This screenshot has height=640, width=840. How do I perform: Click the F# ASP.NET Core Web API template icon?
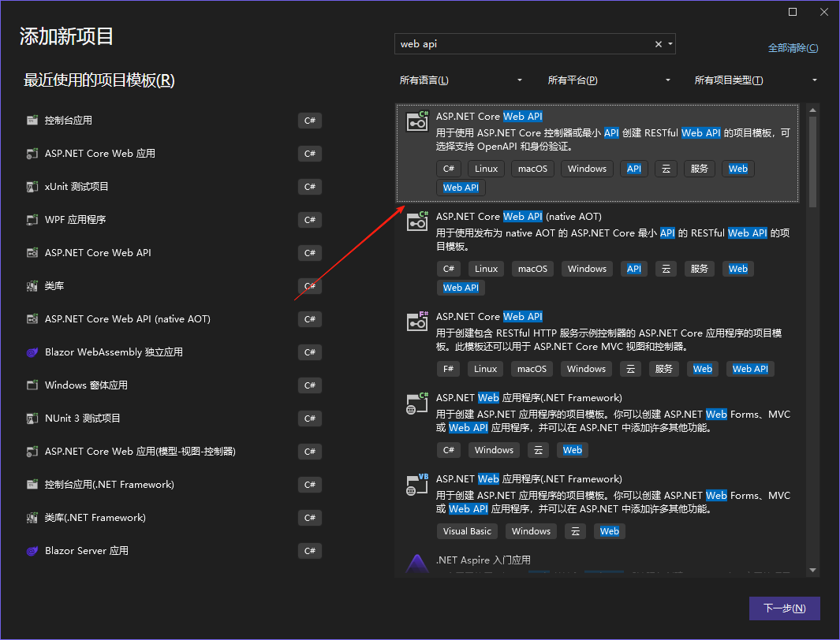coord(417,321)
